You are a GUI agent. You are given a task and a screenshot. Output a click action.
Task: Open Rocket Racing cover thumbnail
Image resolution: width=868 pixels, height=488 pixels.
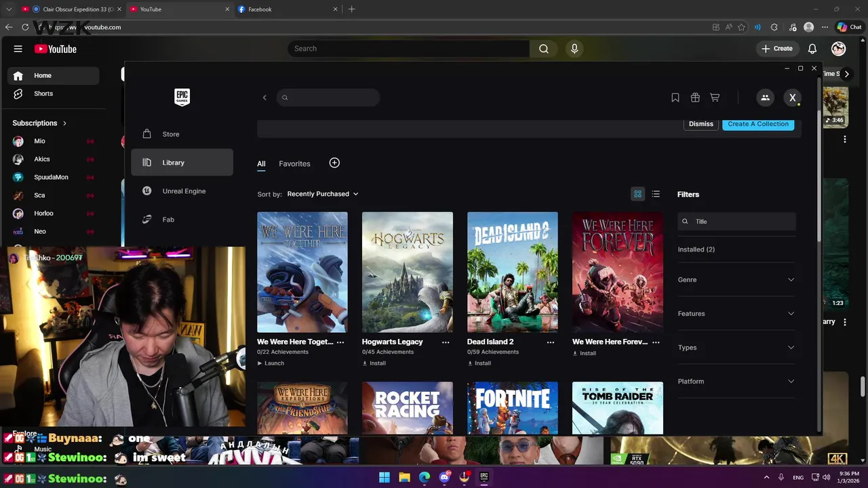pos(407,408)
